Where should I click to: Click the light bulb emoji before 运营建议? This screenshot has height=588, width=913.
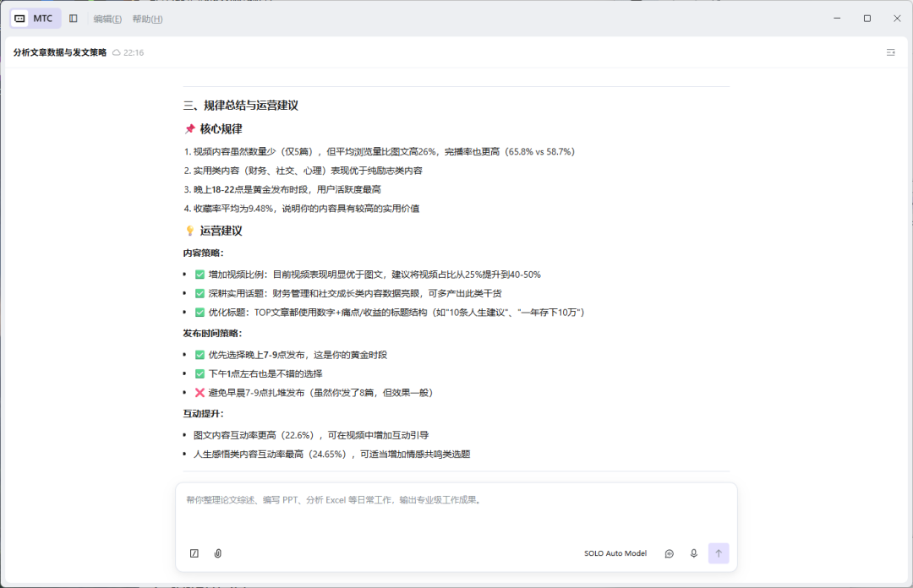click(x=190, y=231)
